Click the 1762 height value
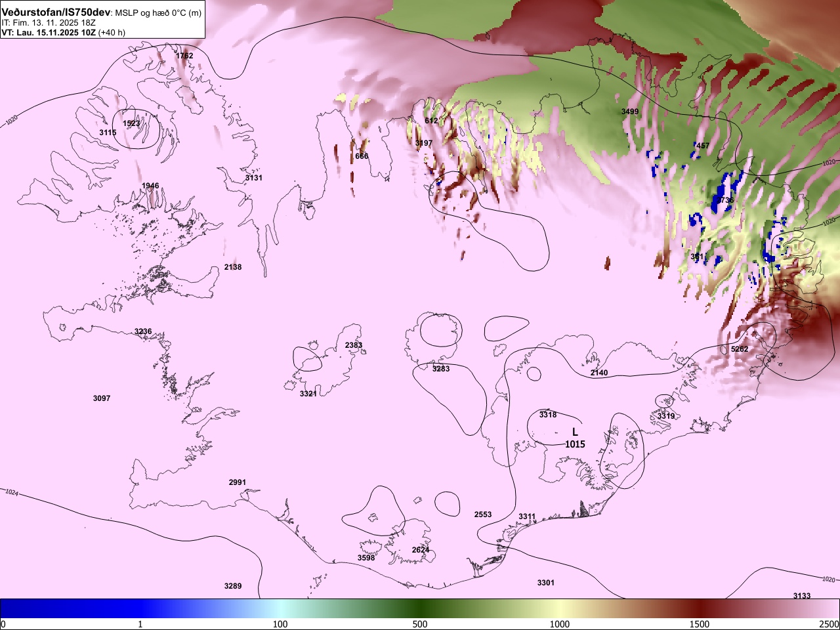The width and height of the screenshot is (840, 630). pyautogui.click(x=184, y=56)
